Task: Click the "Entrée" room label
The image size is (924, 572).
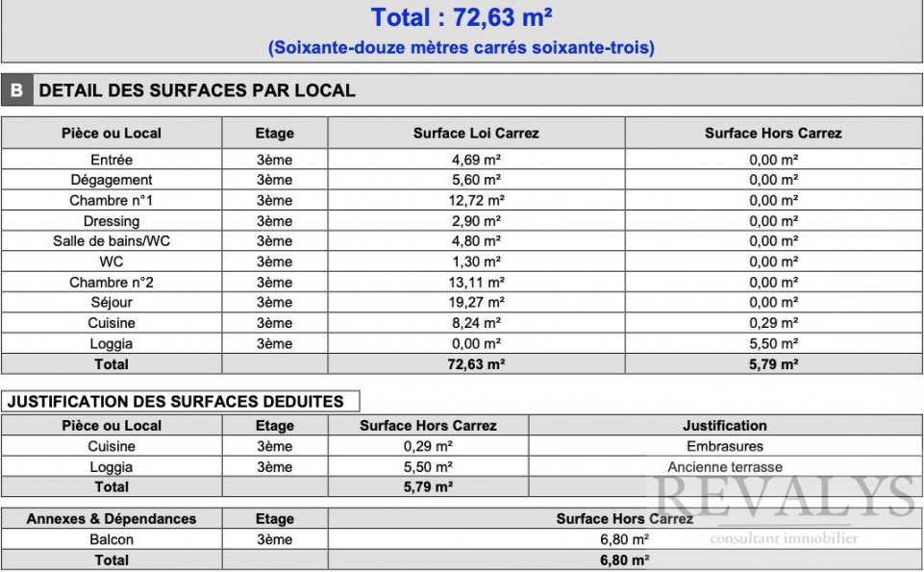Action: (x=112, y=160)
